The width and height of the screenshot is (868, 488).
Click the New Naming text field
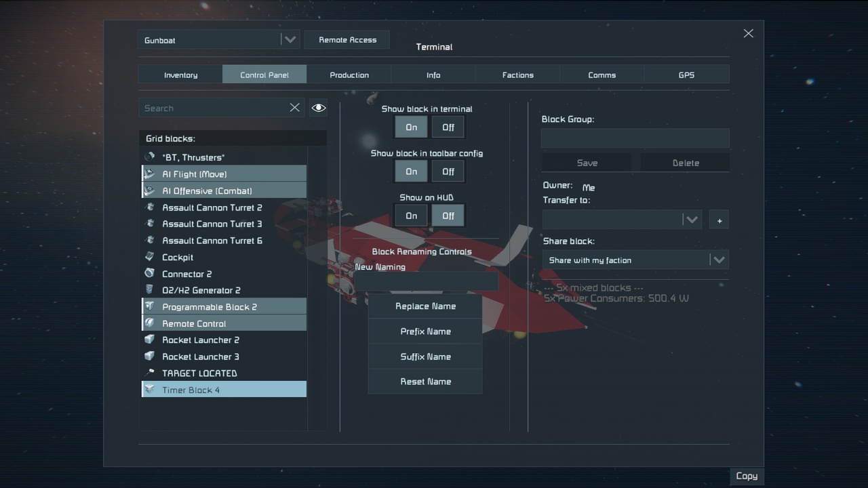pos(426,282)
